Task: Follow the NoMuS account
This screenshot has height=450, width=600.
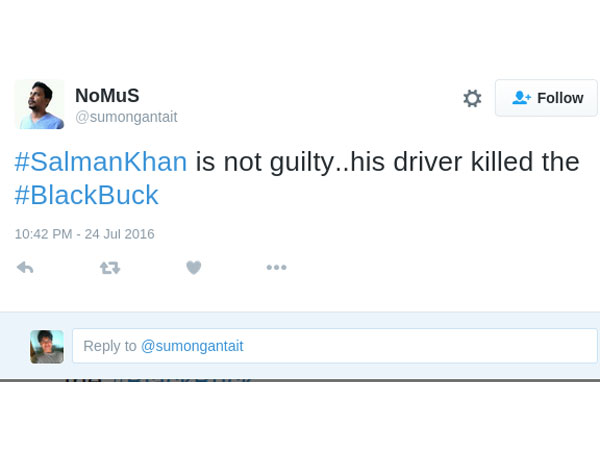Action: click(x=546, y=98)
